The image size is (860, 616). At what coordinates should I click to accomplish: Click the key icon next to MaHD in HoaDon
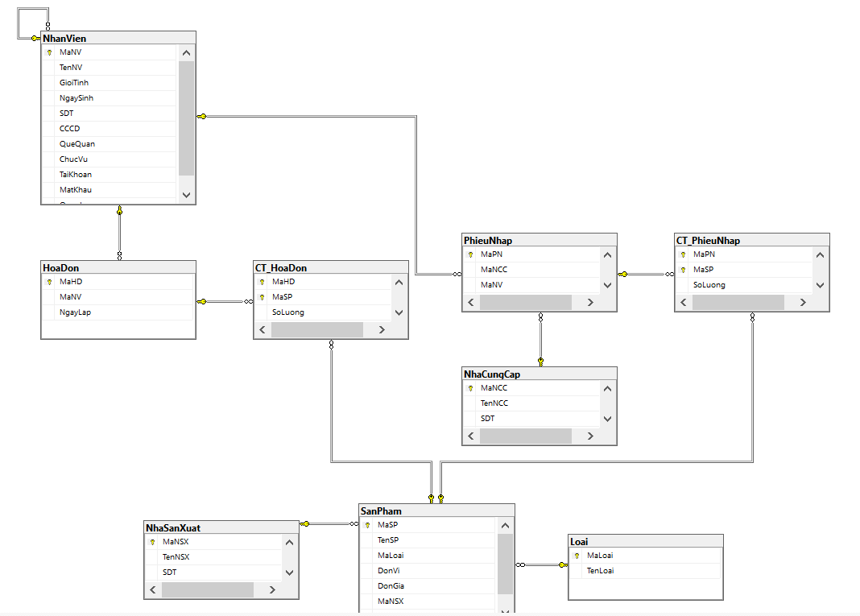pos(49,282)
